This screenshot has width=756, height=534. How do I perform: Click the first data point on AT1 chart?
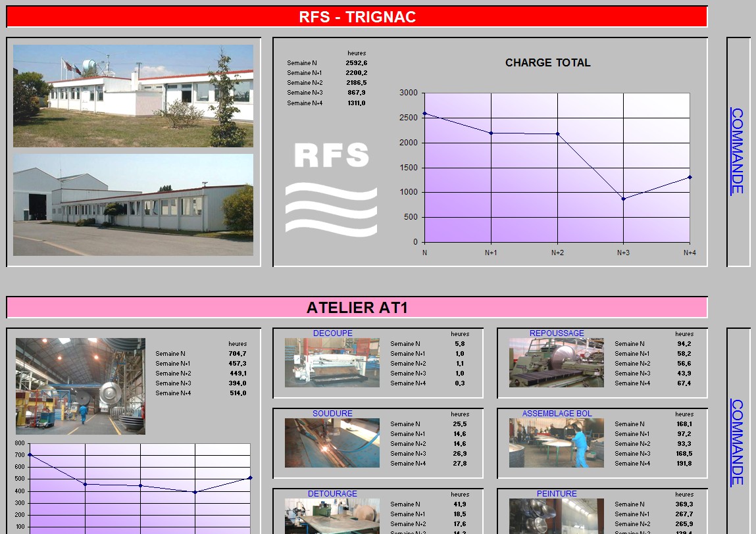tap(30, 454)
